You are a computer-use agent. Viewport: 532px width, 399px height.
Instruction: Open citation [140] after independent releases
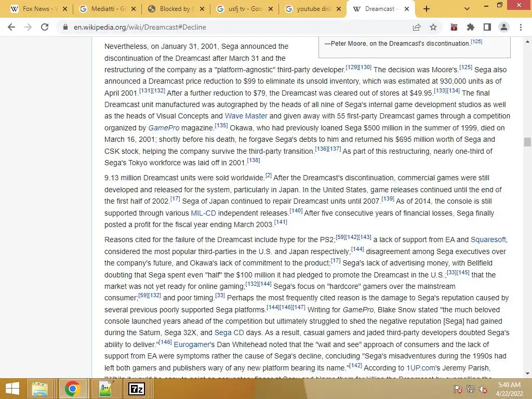pos(296,210)
